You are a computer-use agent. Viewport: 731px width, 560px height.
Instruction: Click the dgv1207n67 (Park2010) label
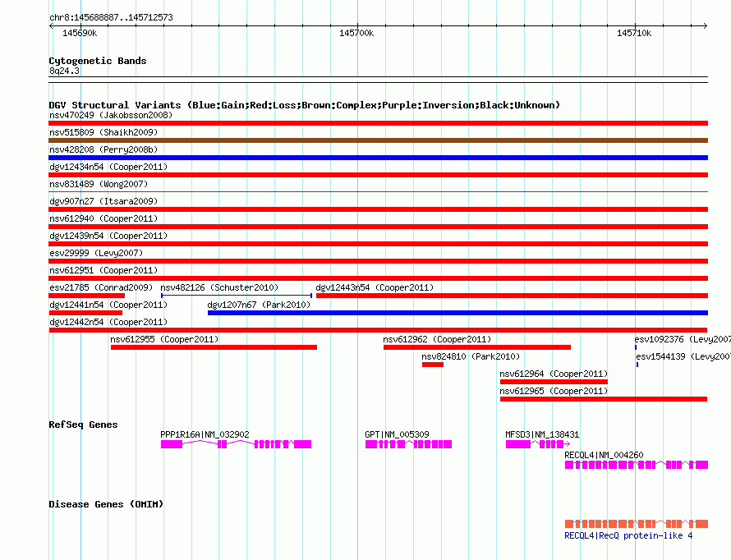click(259, 305)
